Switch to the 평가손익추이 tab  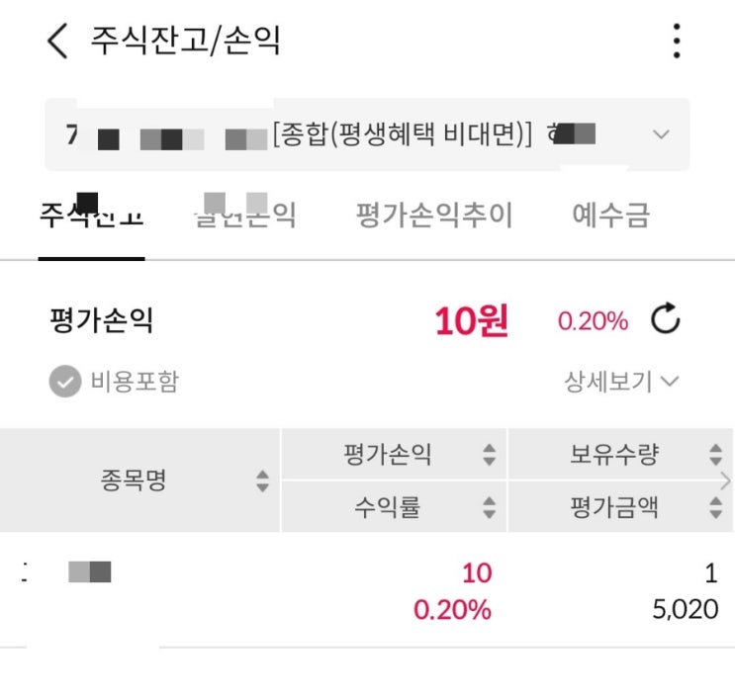click(434, 217)
